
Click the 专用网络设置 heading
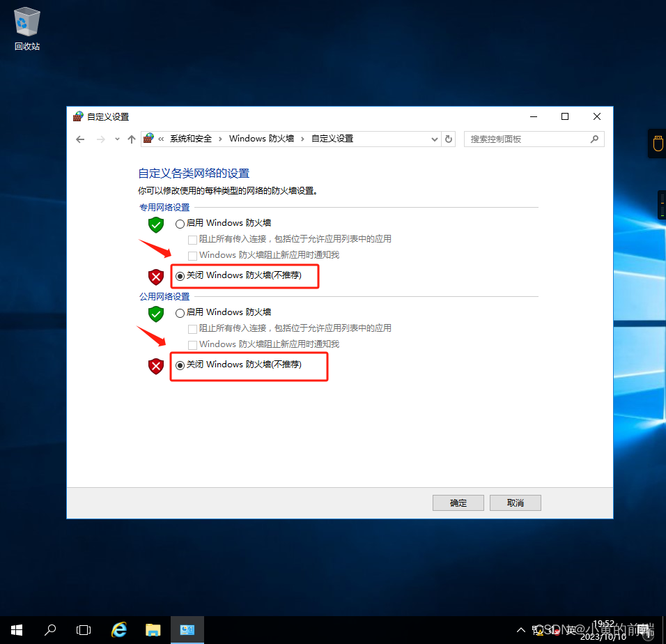164,207
